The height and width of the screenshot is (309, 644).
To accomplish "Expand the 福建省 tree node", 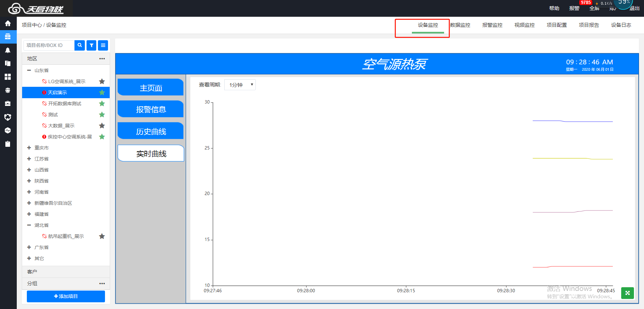I will tap(29, 214).
